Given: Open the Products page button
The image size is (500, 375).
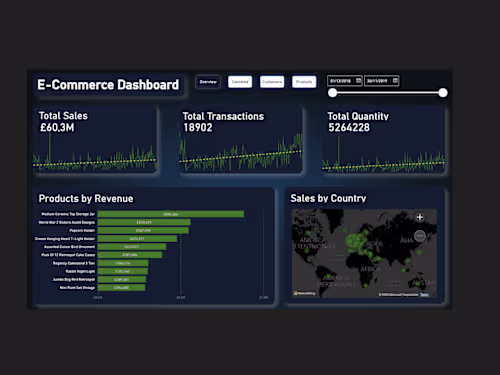Looking at the screenshot, I should click(304, 82).
